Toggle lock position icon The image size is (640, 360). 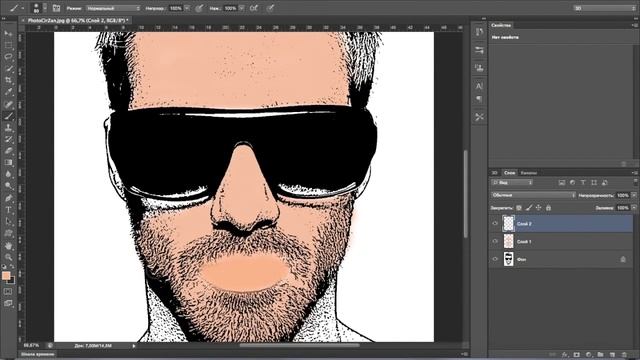539,208
